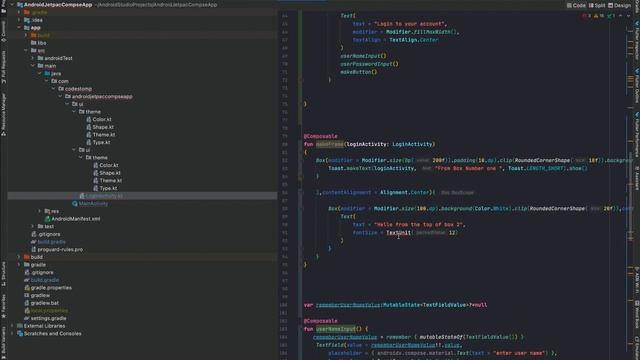Click the proguard-rules.pro file icon
Screen dimensions: 640x360
33,249
